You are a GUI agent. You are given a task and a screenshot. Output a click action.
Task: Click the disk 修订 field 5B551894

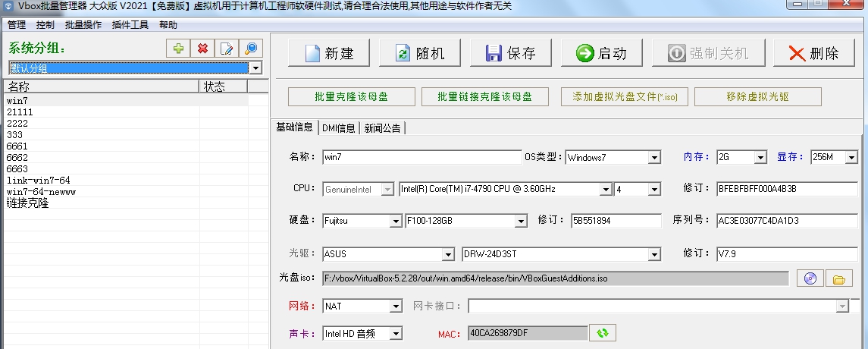click(x=616, y=221)
